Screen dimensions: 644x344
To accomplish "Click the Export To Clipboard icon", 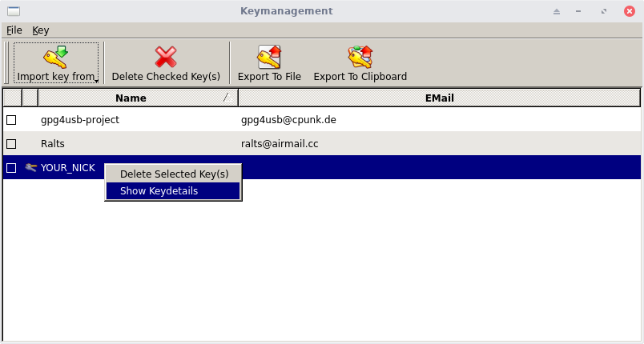I will click(360, 57).
